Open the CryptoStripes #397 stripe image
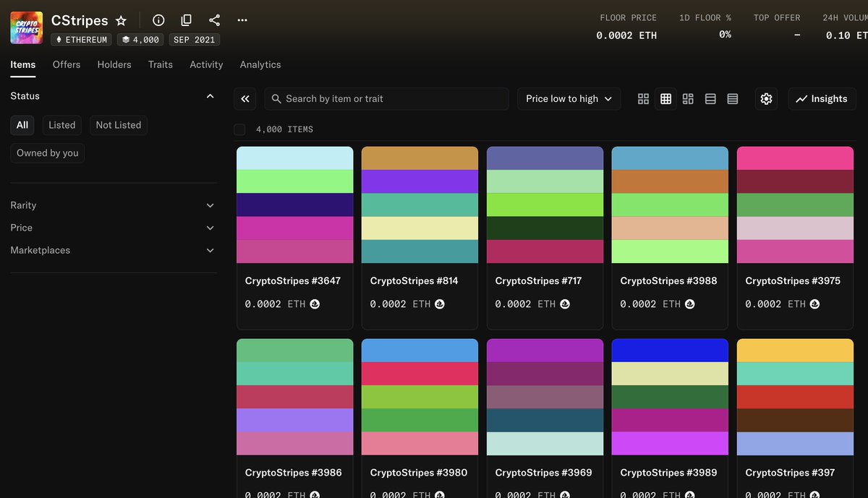The width and height of the screenshot is (868, 498). [796, 397]
